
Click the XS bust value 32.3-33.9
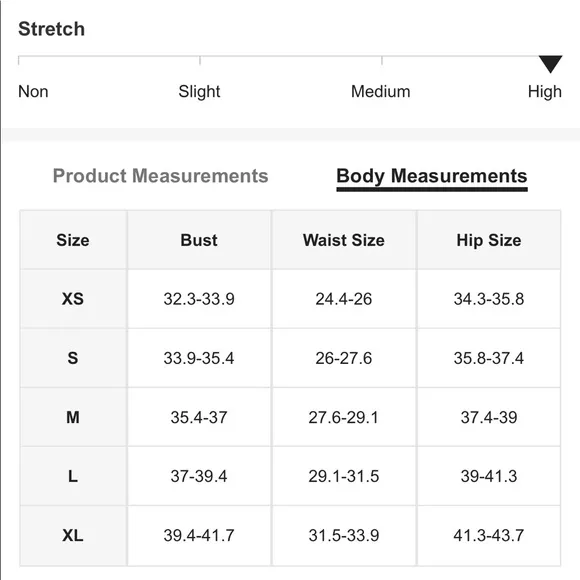pos(199,299)
